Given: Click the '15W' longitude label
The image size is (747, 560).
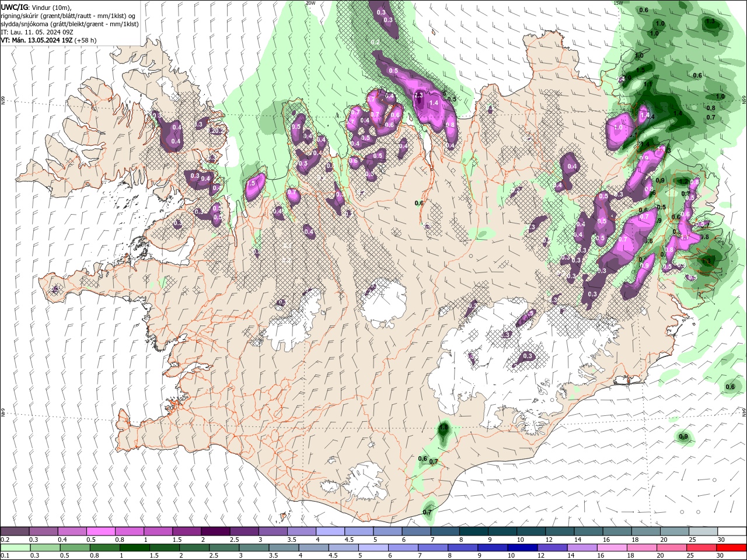Looking at the screenshot, I should click(618, 3).
